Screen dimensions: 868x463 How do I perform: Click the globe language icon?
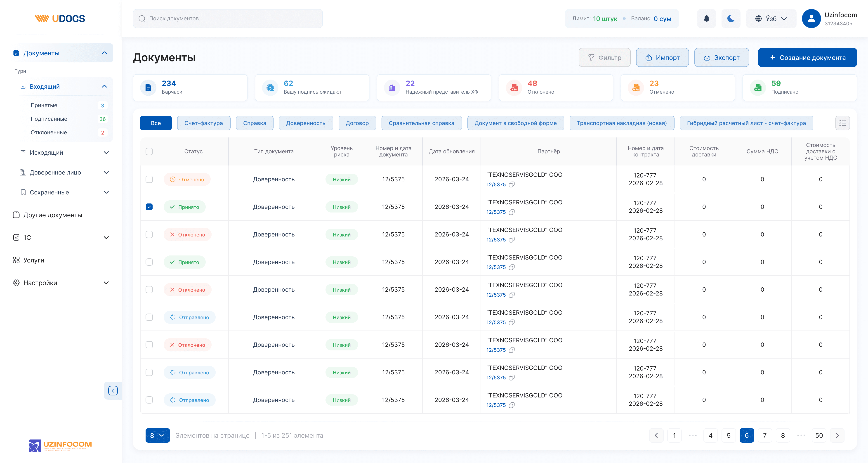point(758,19)
